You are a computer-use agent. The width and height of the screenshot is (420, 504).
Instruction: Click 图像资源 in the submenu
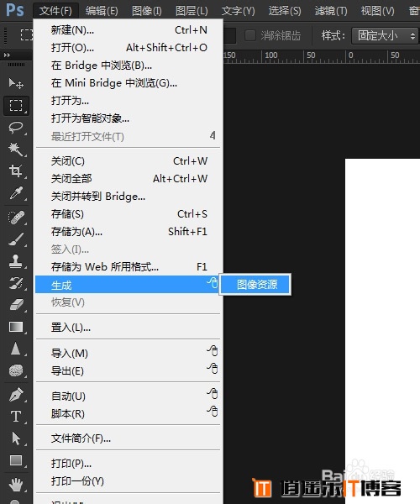[x=256, y=285]
